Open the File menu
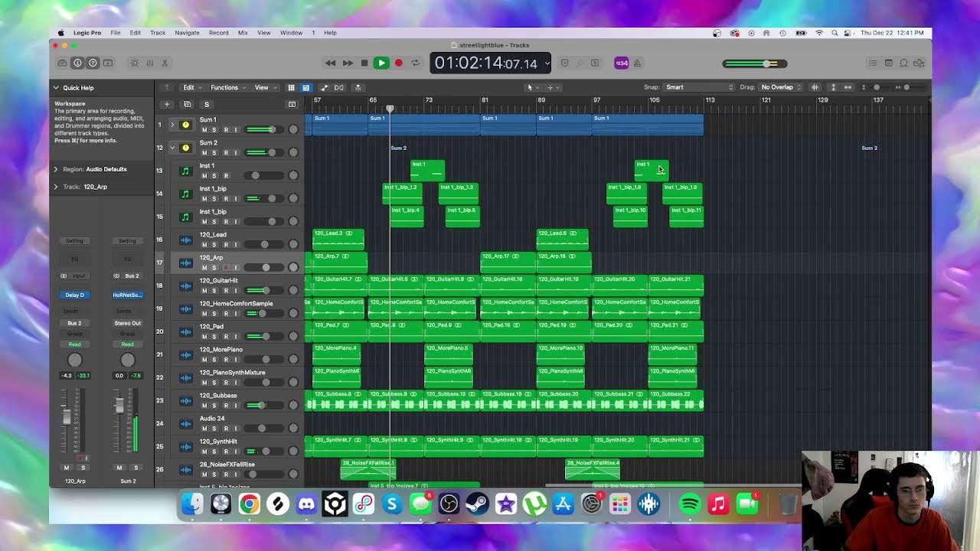This screenshot has height=551, width=980. pyautogui.click(x=115, y=33)
